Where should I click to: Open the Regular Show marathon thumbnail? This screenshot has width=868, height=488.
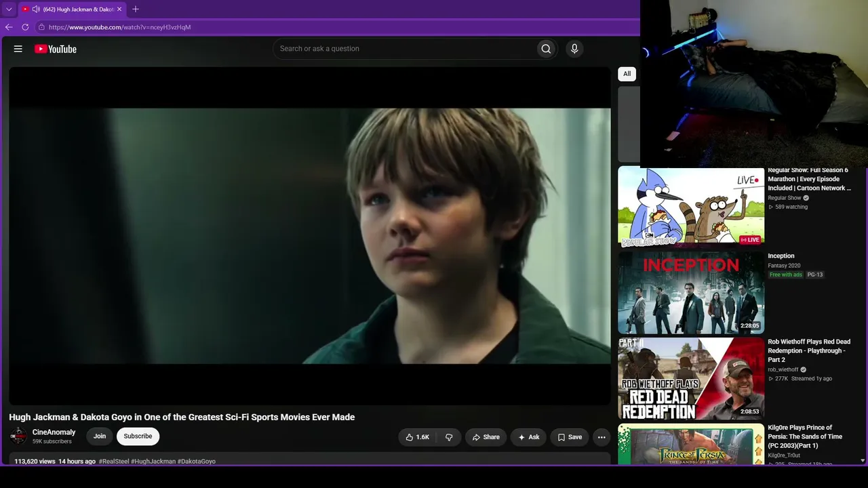691,207
